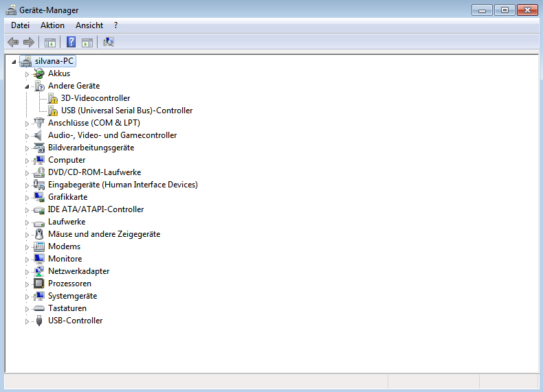543x392 pixels.
Task: Click the DVD/CD-ROM-Laufwerke drive icon
Action: pos(39,172)
